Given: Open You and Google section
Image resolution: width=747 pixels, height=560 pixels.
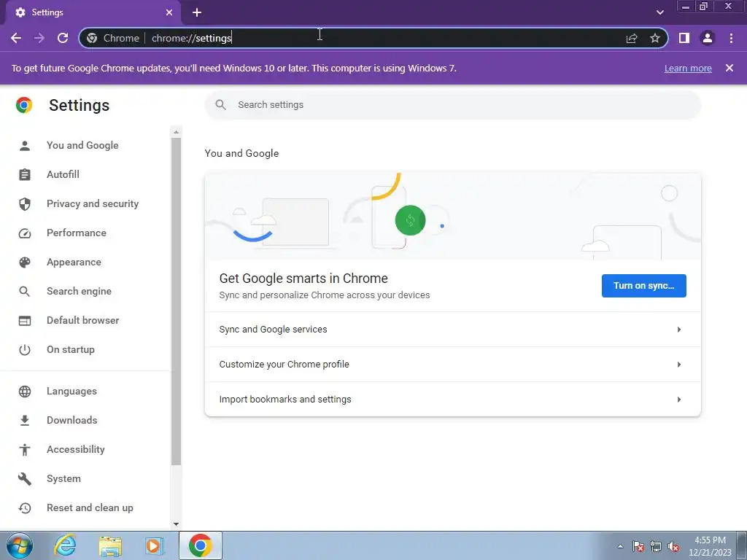Looking at the screenshot, I should click(82, 146).
